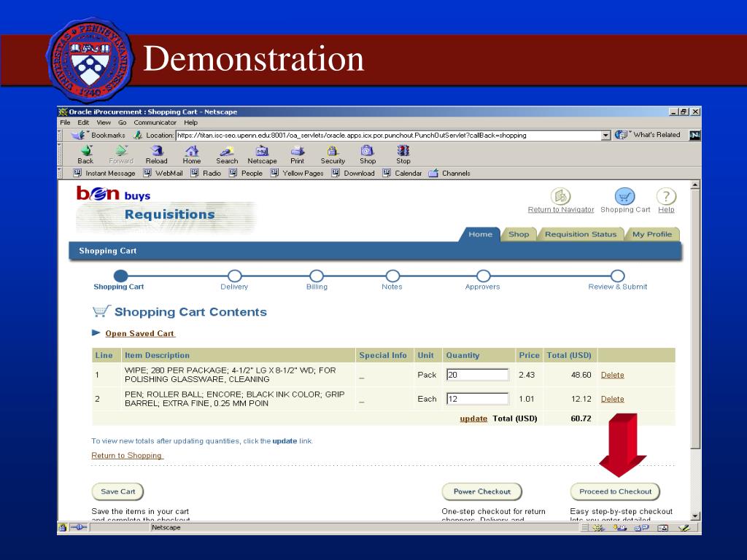Click Download in the personal toolbar
This screenshot has width=747, height=560.
click(354, 174)
